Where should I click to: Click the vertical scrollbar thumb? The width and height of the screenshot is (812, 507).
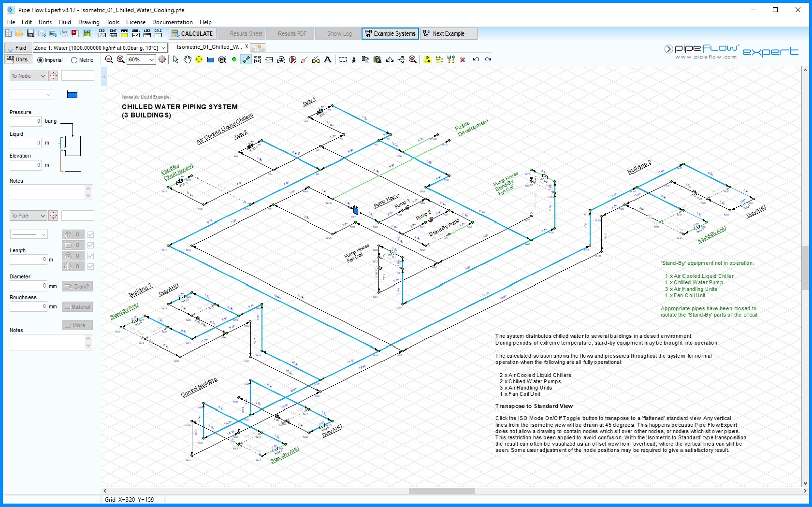(x=805, y=268)
